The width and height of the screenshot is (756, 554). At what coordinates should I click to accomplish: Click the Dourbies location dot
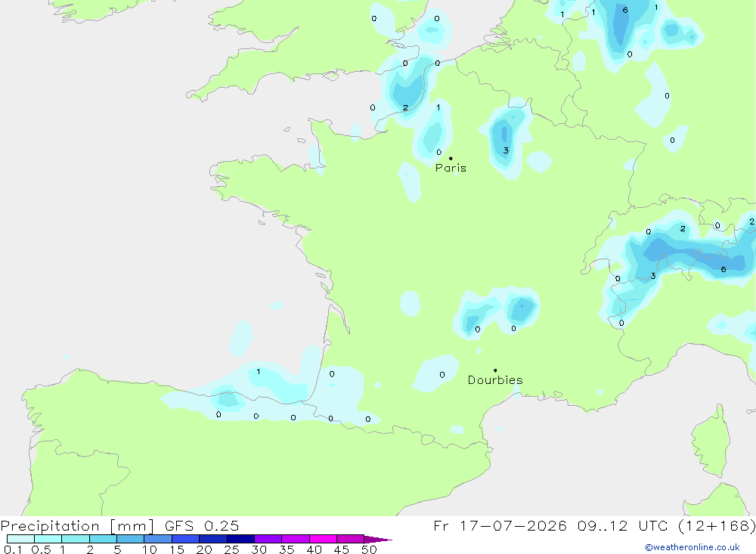pyautogui.click(x=495, y=370)
